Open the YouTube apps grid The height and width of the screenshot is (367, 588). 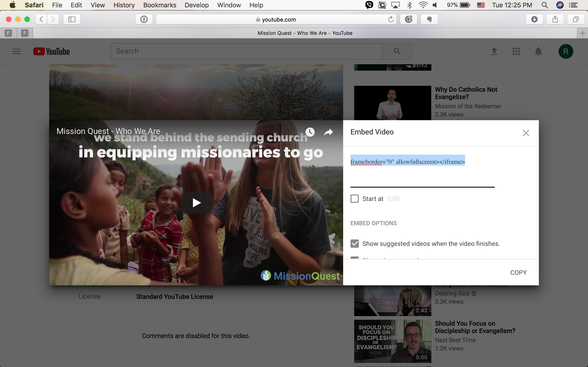tap(516, 51)
